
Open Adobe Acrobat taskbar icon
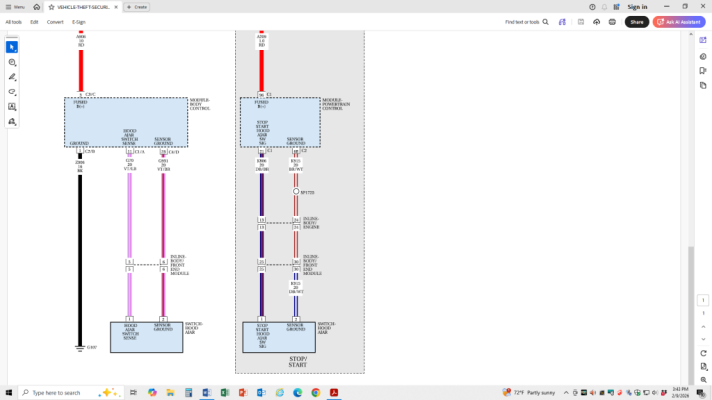334,392
